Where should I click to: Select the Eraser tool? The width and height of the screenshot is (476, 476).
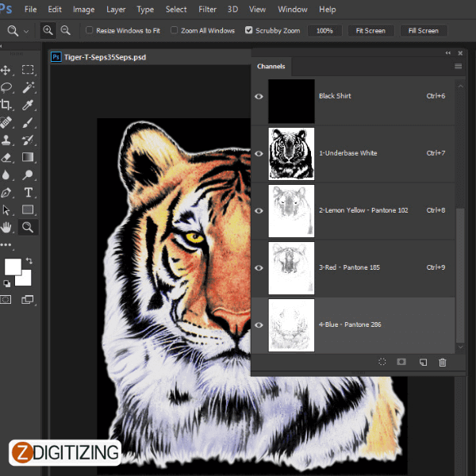(6, 158)
